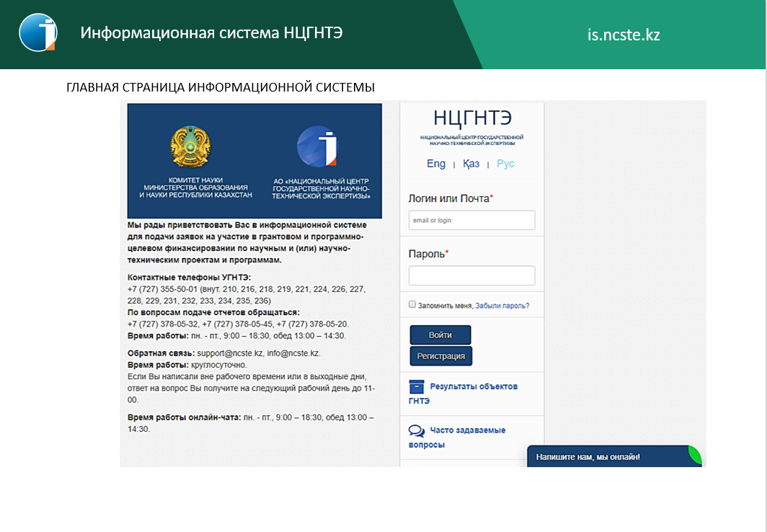Click the Мы рады приветствовать Вас welcome paragraph
This screenshot has width=767, height=532.
click(247, 242)
